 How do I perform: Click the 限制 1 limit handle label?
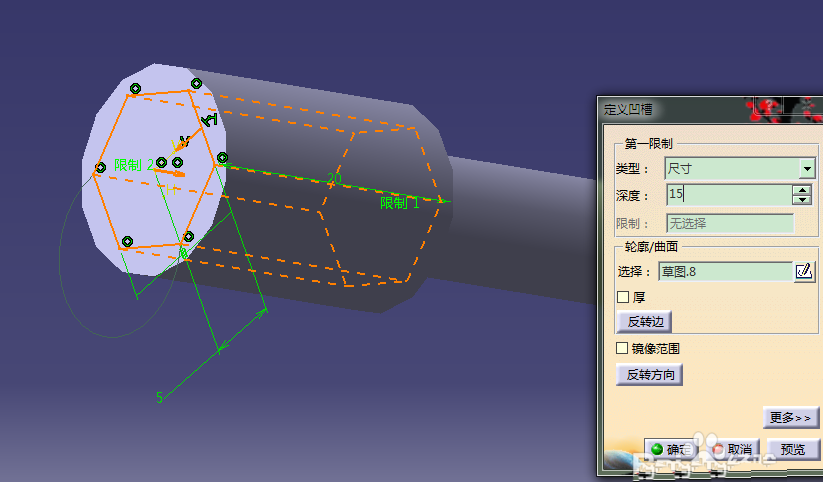tap(400, 203)
